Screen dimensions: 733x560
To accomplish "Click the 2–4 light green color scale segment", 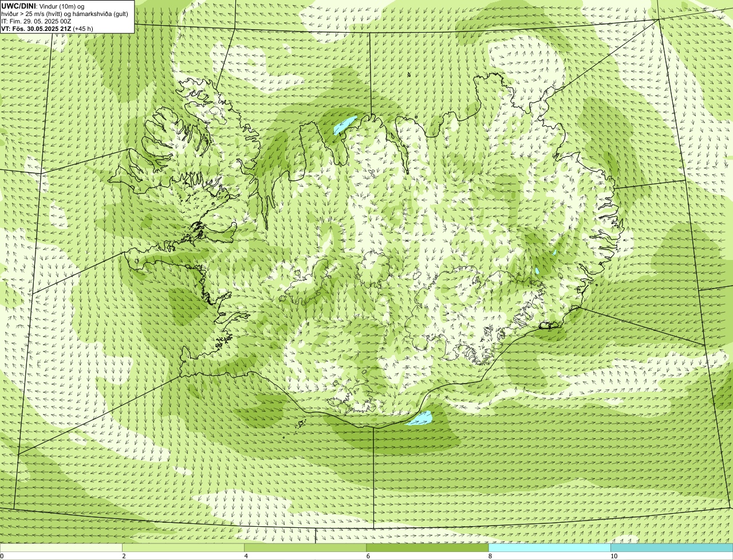I will (183, 547).
